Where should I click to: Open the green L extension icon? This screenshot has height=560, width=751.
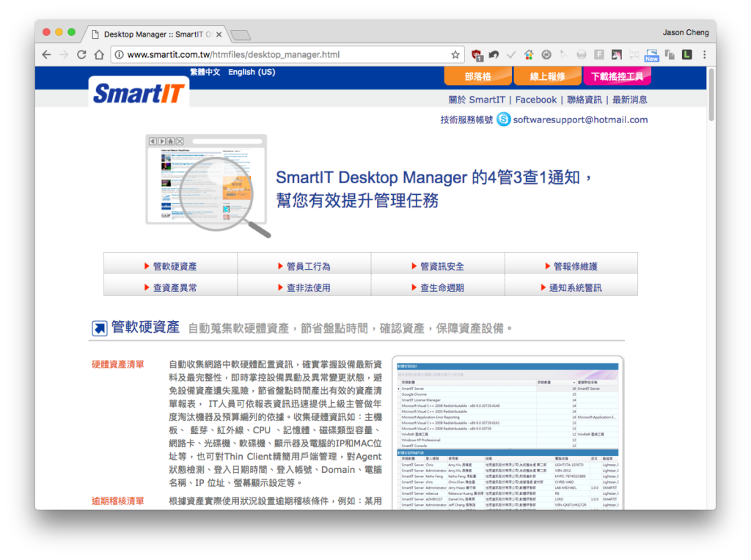[686, 54]
